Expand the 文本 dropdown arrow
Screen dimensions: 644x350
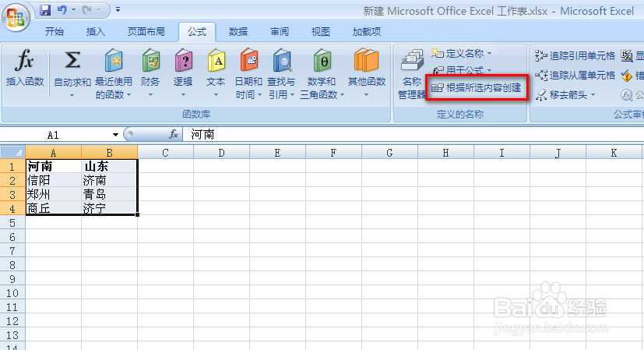(x=216, y=95)
